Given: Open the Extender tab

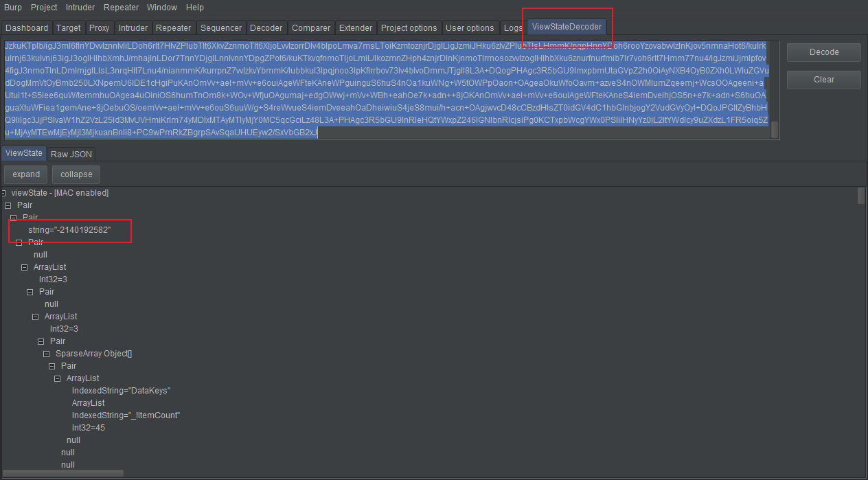Looking at the screenshot, I should (355, 27).
